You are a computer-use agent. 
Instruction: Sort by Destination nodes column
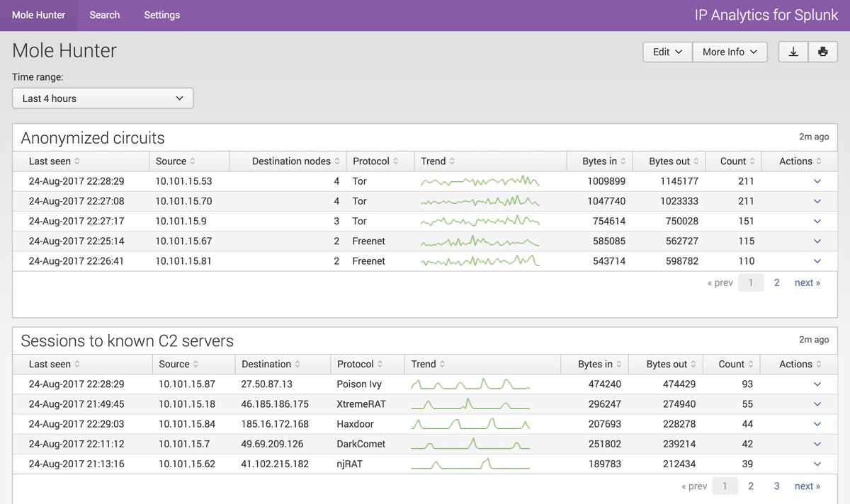click(296, 161)
